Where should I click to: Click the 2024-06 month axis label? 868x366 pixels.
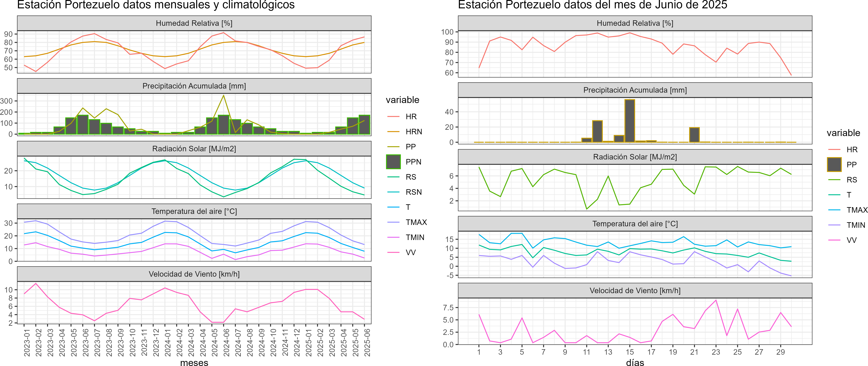pos(226,342)
